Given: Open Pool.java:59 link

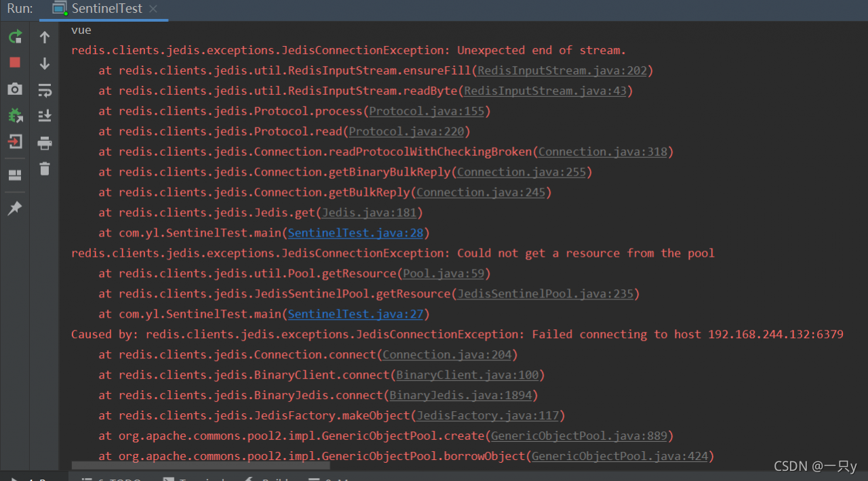Looking at the screenshot, I should coord(443,274).
